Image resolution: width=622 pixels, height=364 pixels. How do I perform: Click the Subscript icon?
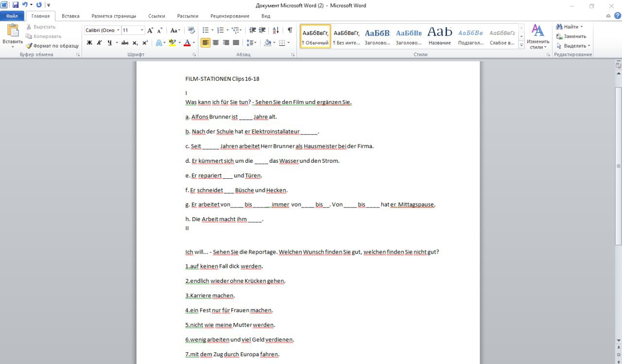(x=135, y=43)
